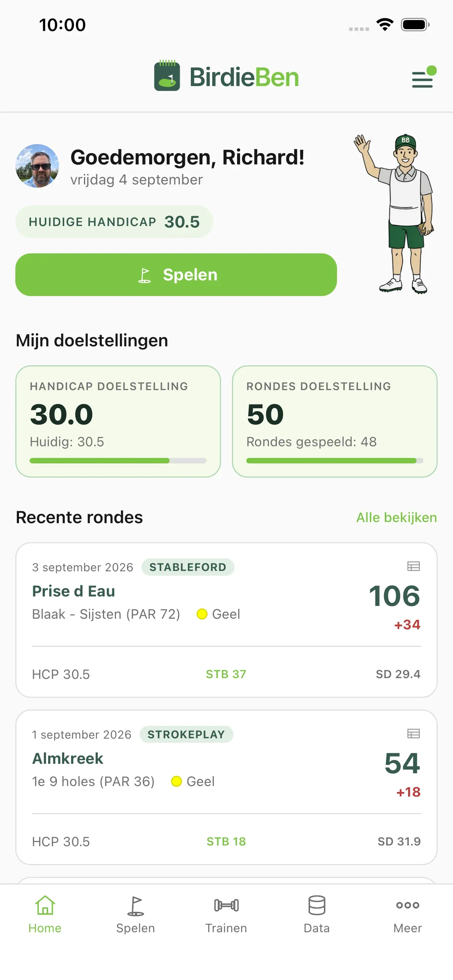Select the Trainen dumbbell icon
The height and width of the screenshot is (980, 453).
[226, 905]
